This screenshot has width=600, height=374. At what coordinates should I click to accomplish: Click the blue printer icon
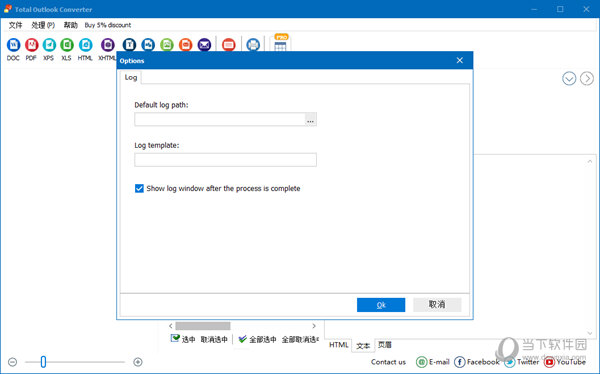click(x=253, y=45)
